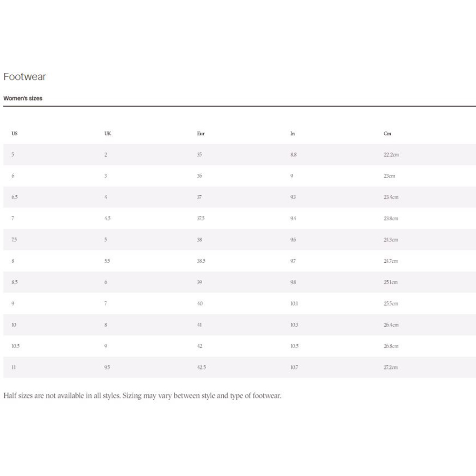476x476 pixels.
Task: Select the Eur 42.5 size cell
Action: 201,367
